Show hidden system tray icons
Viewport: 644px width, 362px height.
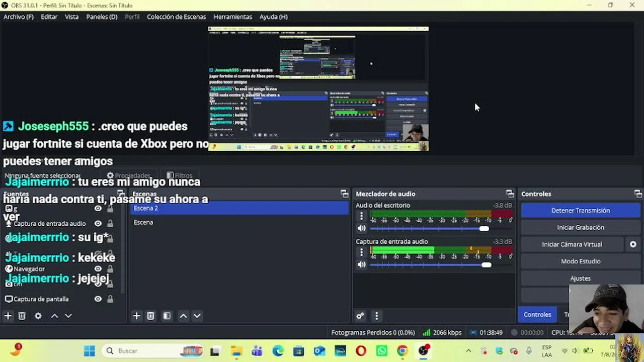pos(468,351)
